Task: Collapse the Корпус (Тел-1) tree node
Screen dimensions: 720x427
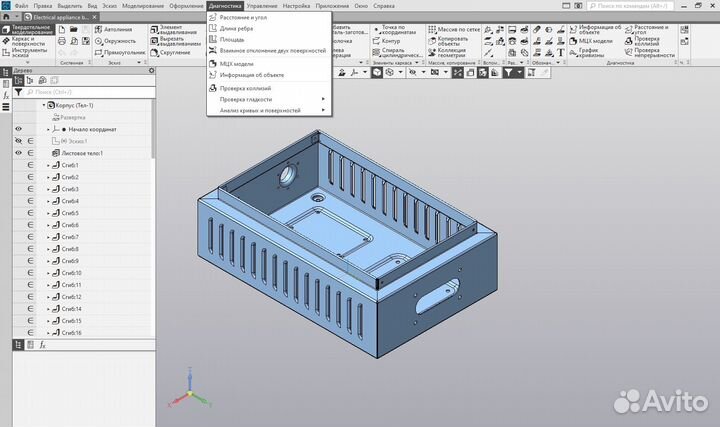Action: (44, 105)
